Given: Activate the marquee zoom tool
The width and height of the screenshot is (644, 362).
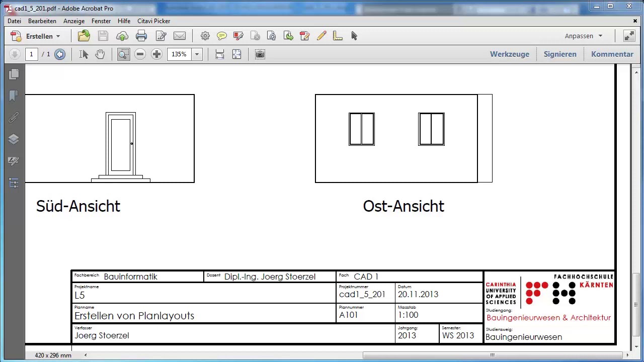Looking at the screenshot, I should point(123,54).
